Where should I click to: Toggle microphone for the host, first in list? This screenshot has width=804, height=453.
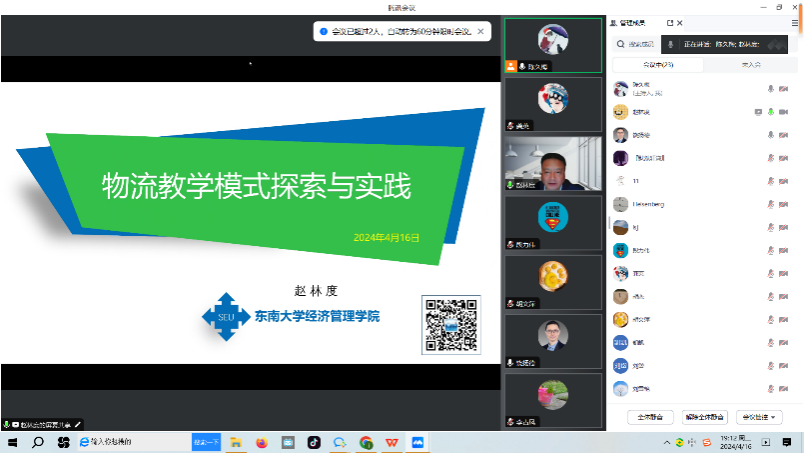pos(771,88)
